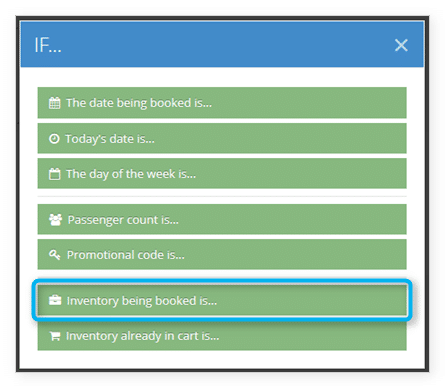The height and width of the screenshot is (388, 445).
Task: Click the briefcase icon for inventory being booked
Action: tap(55, 300)
